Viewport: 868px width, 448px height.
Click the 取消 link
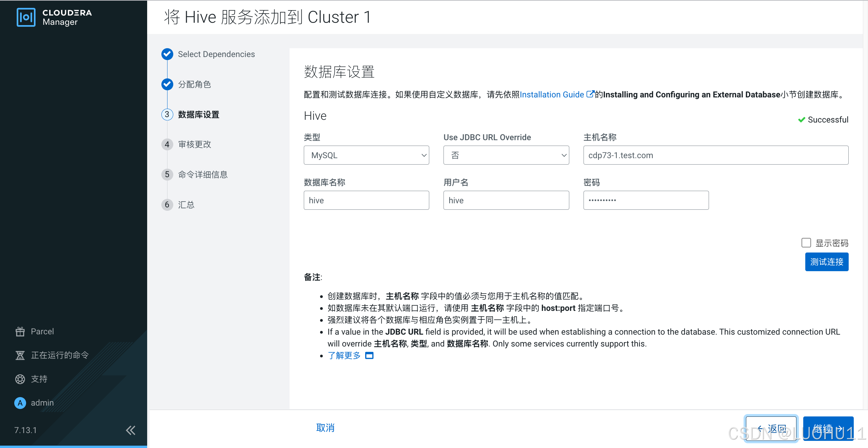click(x=325, y=428)
